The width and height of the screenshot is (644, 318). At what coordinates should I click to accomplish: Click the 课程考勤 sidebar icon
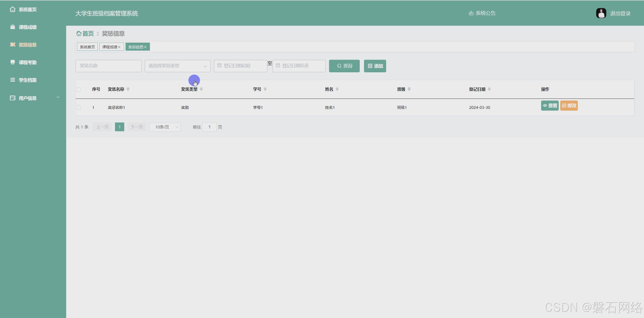coord(13,62)
